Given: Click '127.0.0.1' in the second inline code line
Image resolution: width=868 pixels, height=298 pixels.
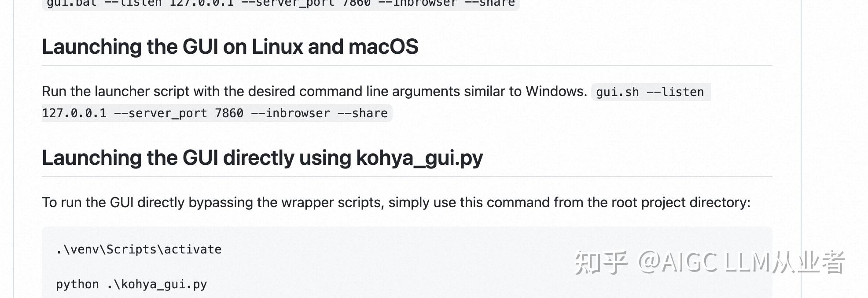Looking at the screenshot, I should [x=74, y=113].
